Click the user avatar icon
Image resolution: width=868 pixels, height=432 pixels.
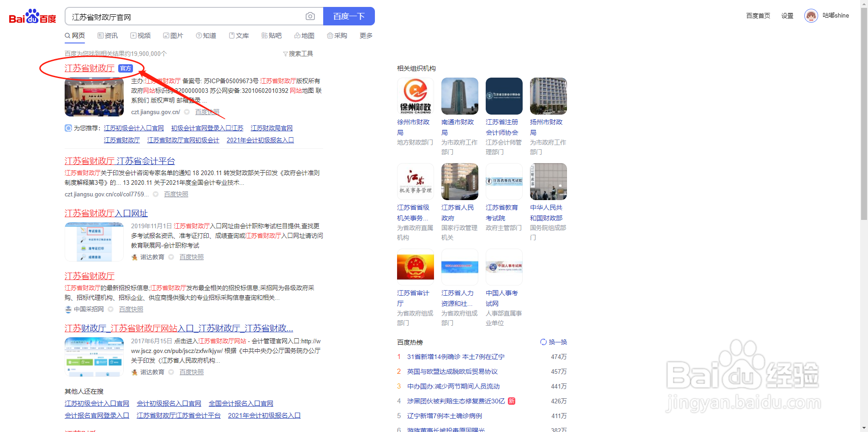[x=811, y=16]
